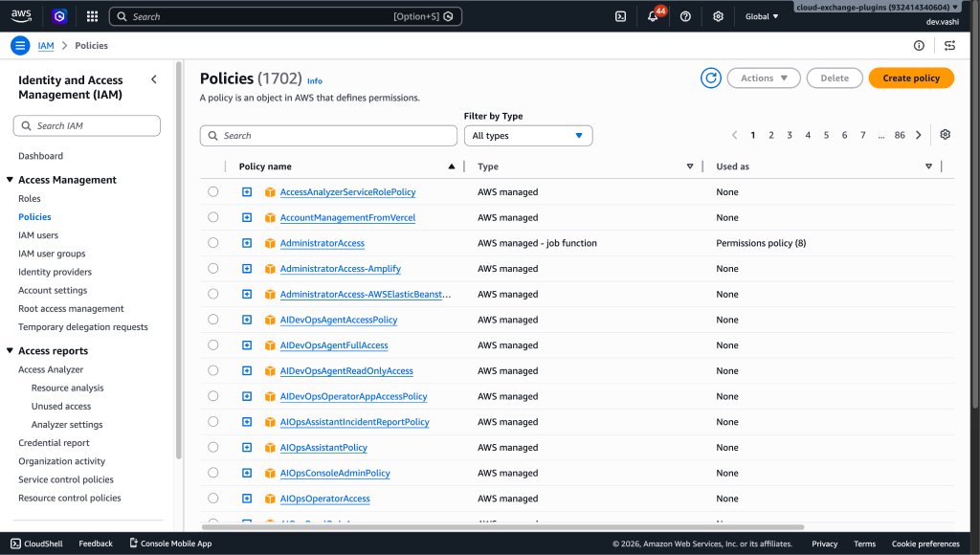Screen dimensions: 980x555
Task: Click horizontal scrollbar under policies table
Action: 501,527
